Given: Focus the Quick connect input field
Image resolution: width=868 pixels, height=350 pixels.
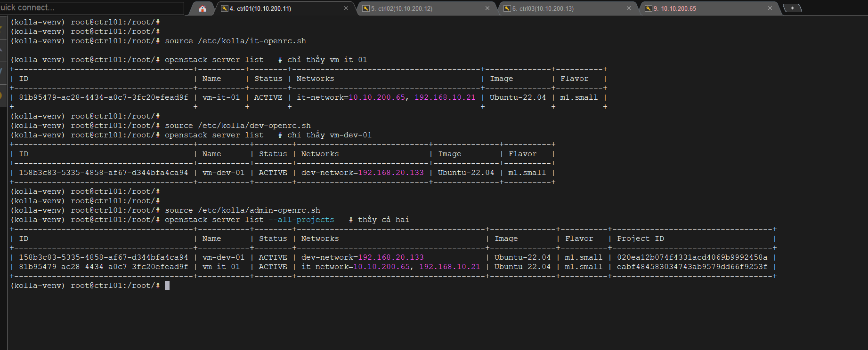Looking at the screenshot, I should click(92, 8).
